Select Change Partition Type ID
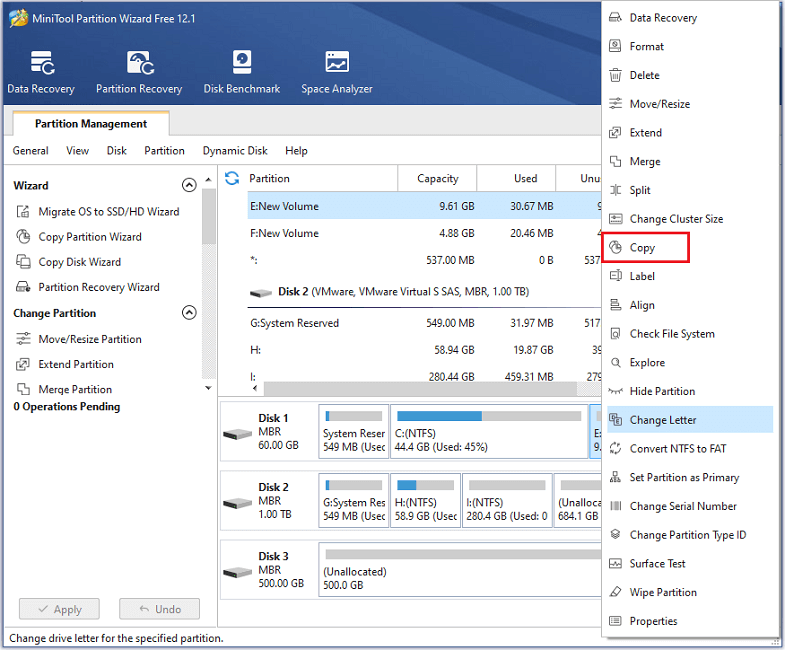Image resolution: width=785 pixels, height=650 pixels. point(690,535)
